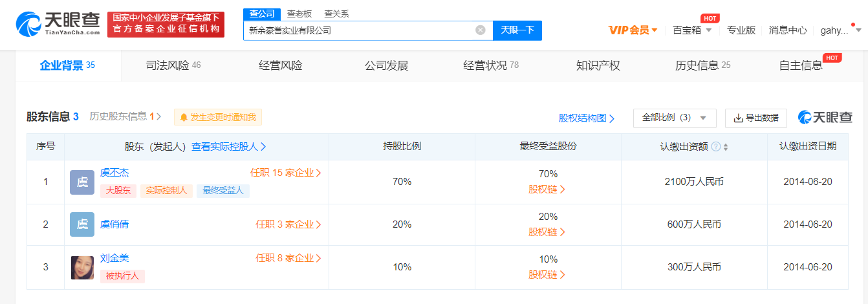The image size is (868, 304).
Task: Open the 全部比例 (3) dropdown
Action: pyautogui.click(x=675, y=118)
